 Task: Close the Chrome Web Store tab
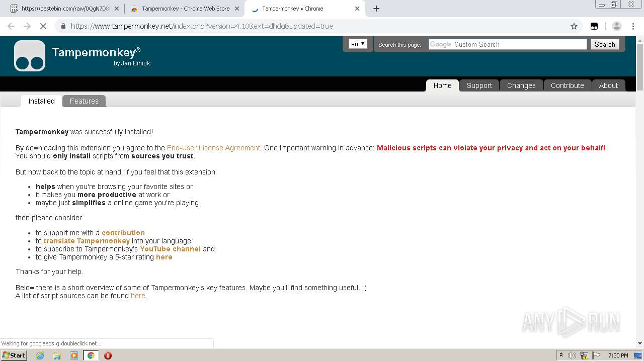(x=237, y=9)
